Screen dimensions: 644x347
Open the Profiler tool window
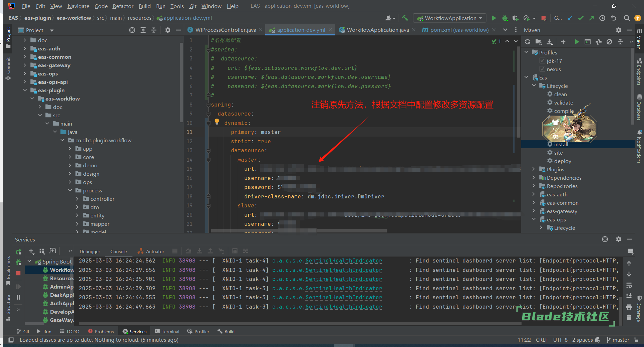click(x=199, y=331)
